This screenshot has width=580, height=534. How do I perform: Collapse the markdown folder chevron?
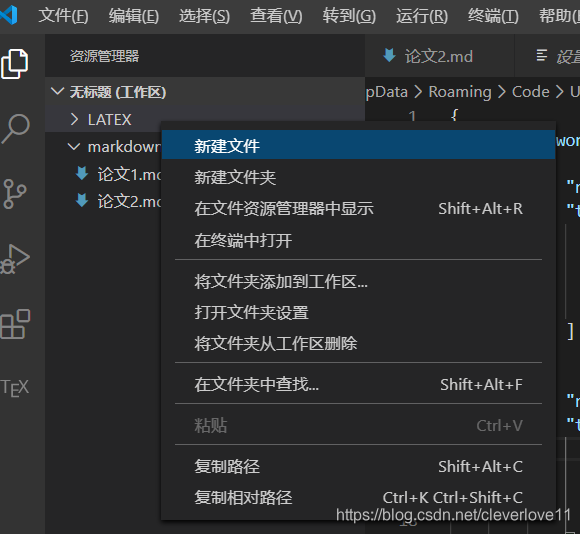[x=74, y=147]
